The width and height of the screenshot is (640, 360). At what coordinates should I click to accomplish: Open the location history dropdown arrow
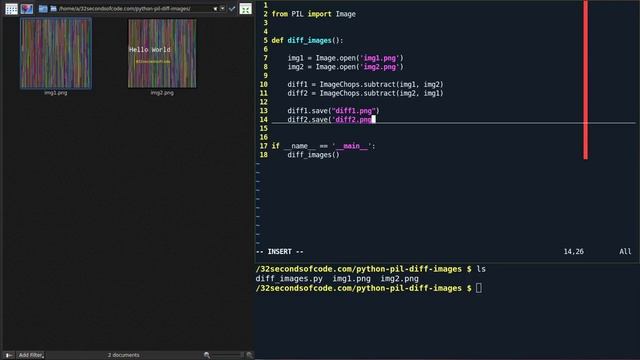click(x=222, y=9)
